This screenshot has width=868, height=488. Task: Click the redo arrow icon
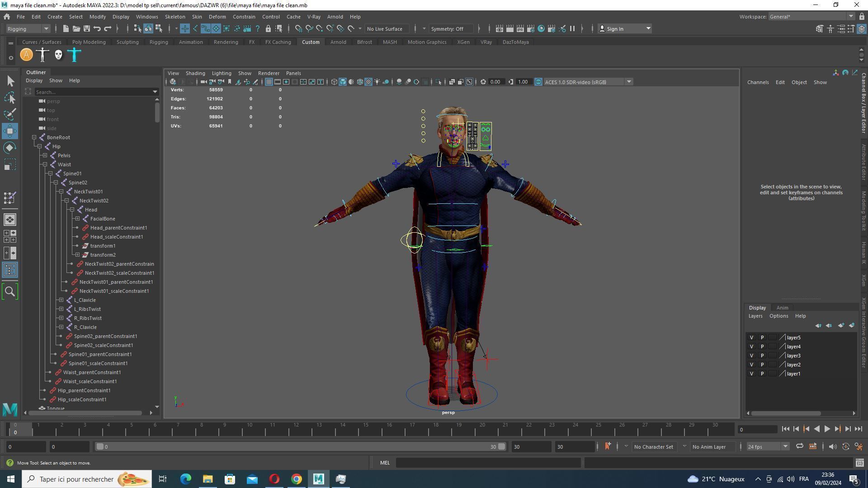tap(108, 28)
